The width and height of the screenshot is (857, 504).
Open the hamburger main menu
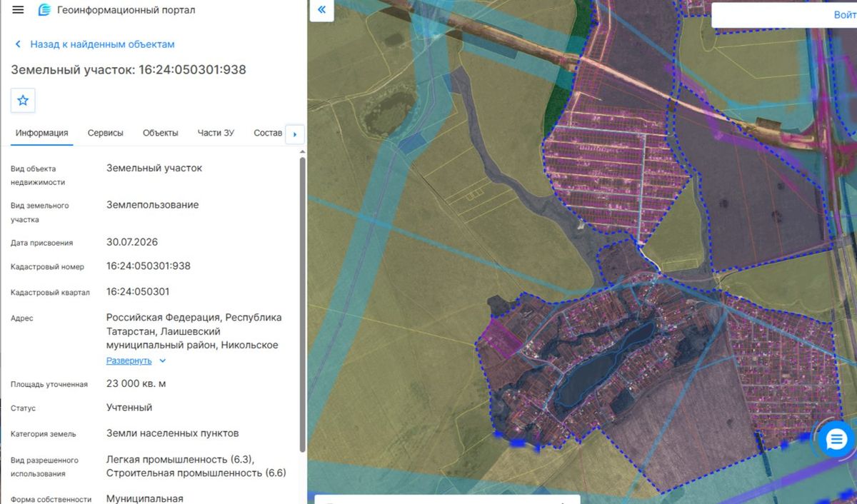tap(19, 10)
